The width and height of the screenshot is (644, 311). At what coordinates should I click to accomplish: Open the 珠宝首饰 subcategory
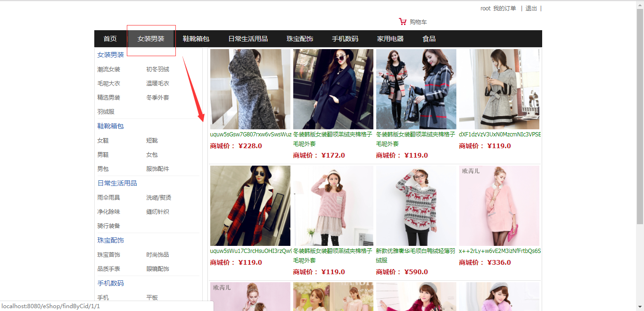(x=109, y=255)
